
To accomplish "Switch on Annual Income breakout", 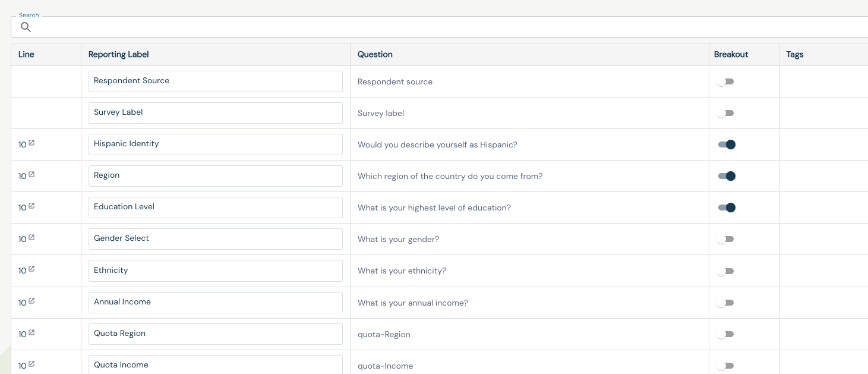I will (725, 303).
